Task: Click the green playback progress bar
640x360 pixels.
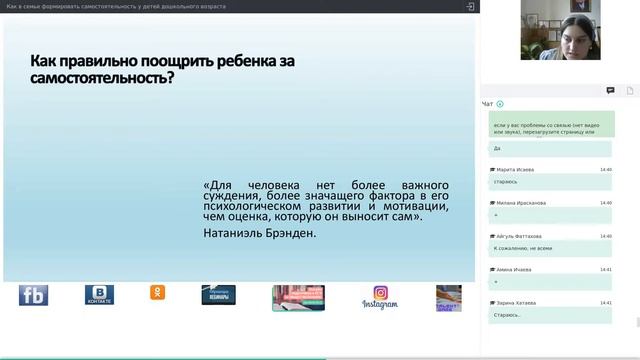Action: (163, 359)
